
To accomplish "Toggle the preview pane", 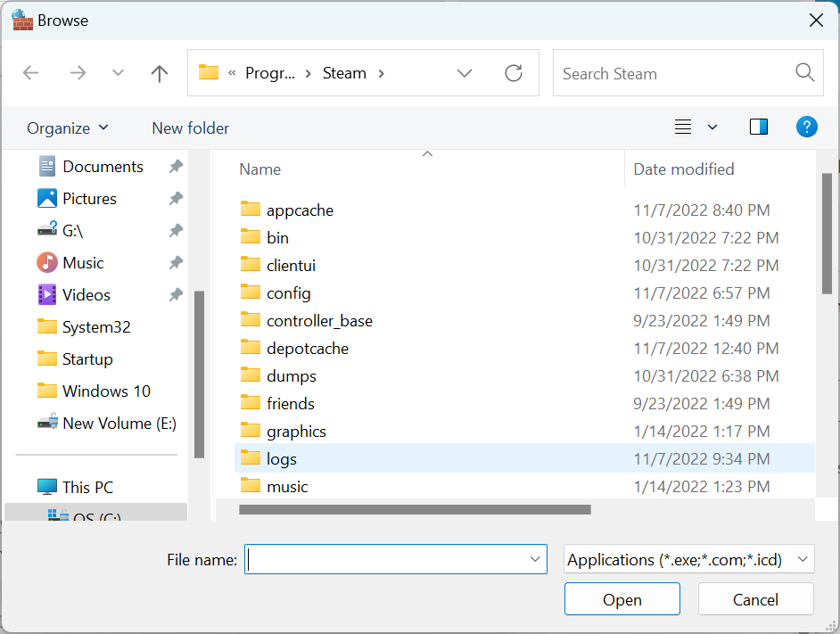I will (759, 127).
